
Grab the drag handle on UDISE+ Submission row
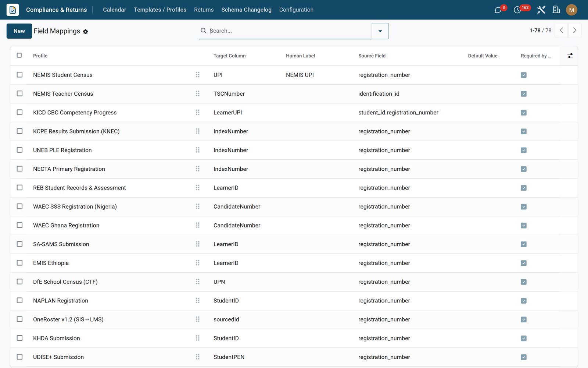[198, 357]
